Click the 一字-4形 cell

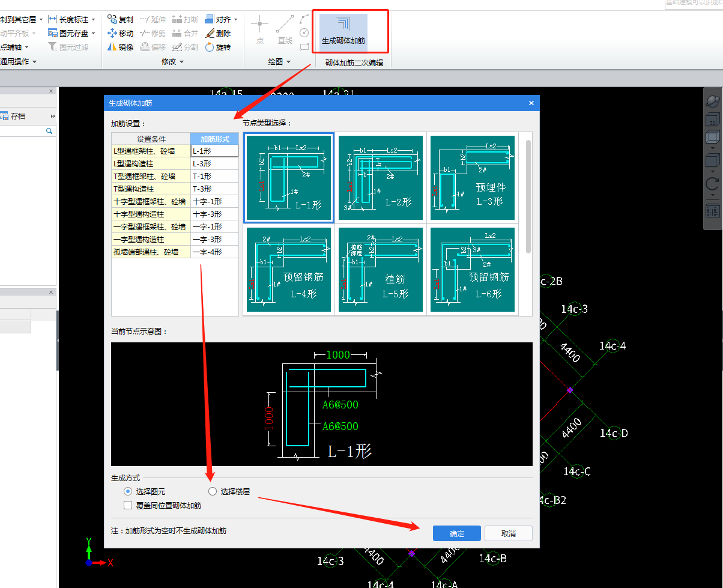[214, 252]
